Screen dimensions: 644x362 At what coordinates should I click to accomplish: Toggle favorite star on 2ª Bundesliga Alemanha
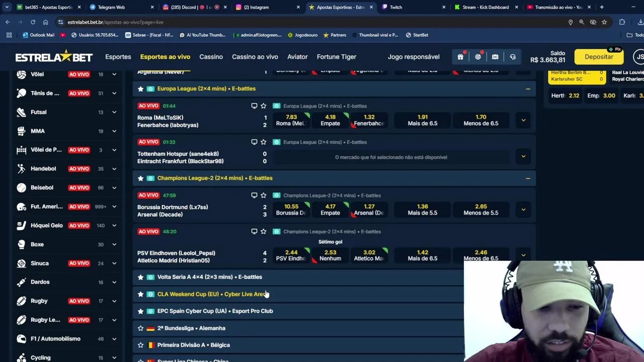(140, 328)
